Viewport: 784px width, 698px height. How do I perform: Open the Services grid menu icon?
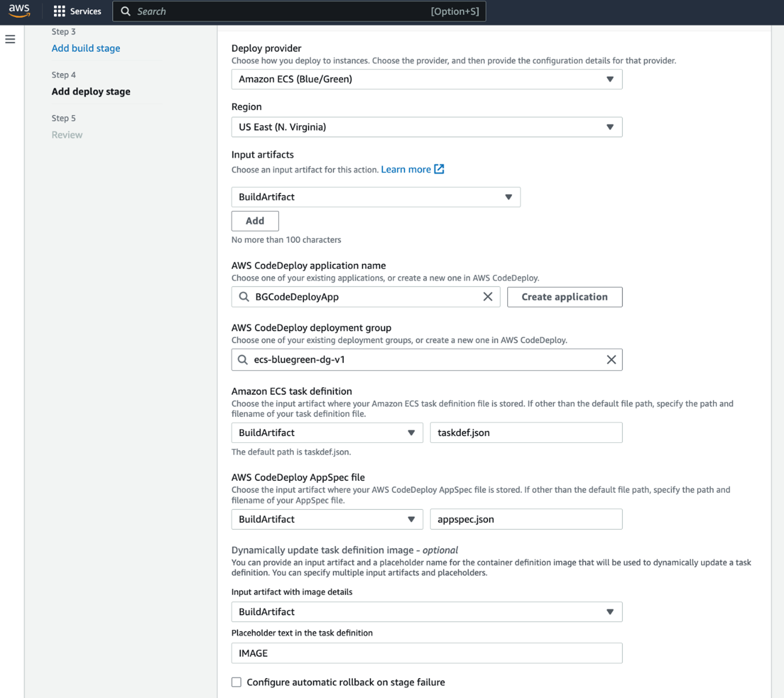click(59, 11)
